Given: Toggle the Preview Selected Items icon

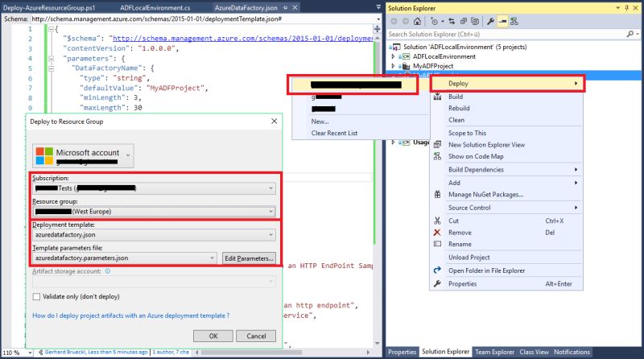Looking at the screenshot, I should pyautogui.click(x=502, y=22).
